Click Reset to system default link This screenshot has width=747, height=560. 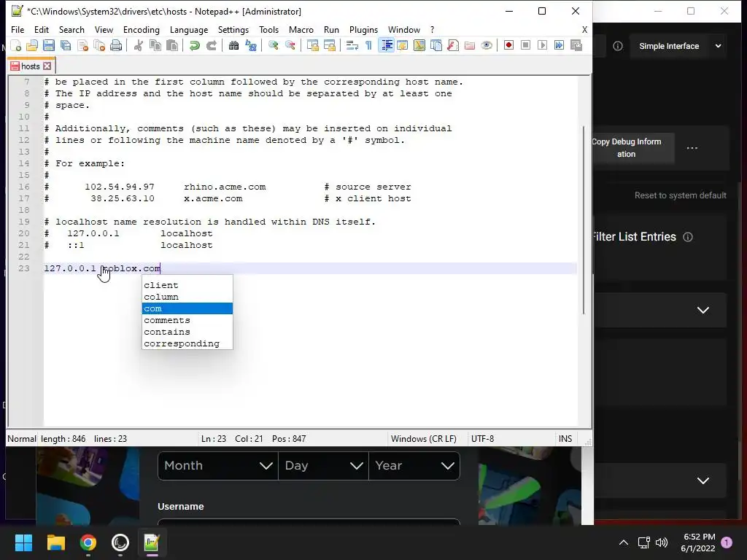681,195
